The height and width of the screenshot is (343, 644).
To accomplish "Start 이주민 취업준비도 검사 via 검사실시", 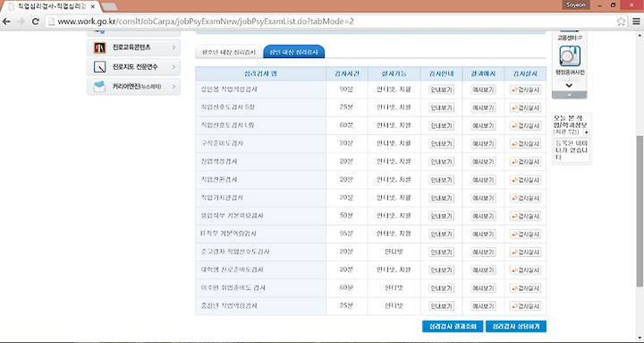I will [x=525, y=288].
